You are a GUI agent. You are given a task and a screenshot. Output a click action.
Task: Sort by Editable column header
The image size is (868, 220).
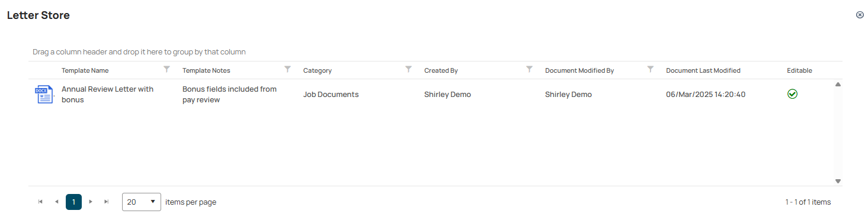[x=799, y=70]
